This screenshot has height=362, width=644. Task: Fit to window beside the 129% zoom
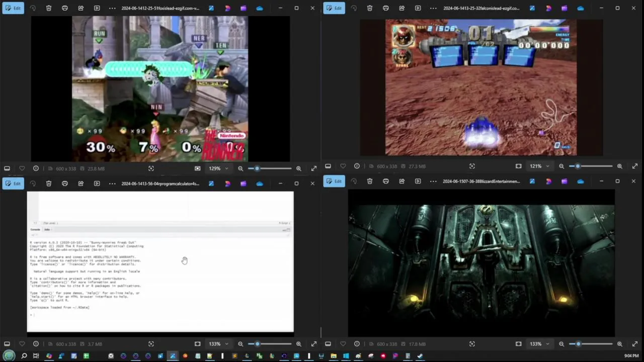tap(197, 168)
